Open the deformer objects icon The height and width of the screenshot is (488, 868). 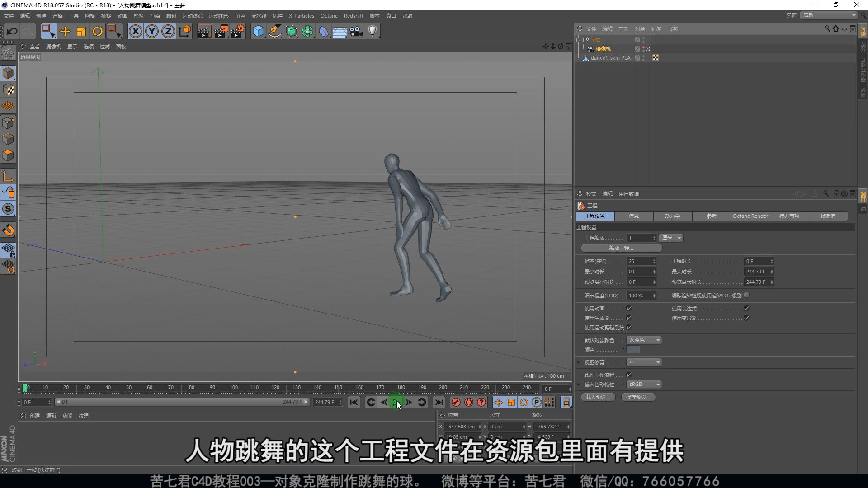pyautogui.click(x=324, y=31)
